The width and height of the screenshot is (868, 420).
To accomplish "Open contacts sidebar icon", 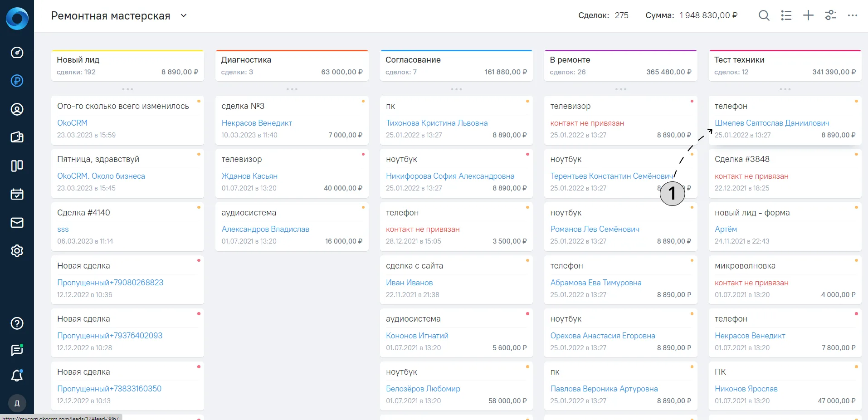I will 17,109.
